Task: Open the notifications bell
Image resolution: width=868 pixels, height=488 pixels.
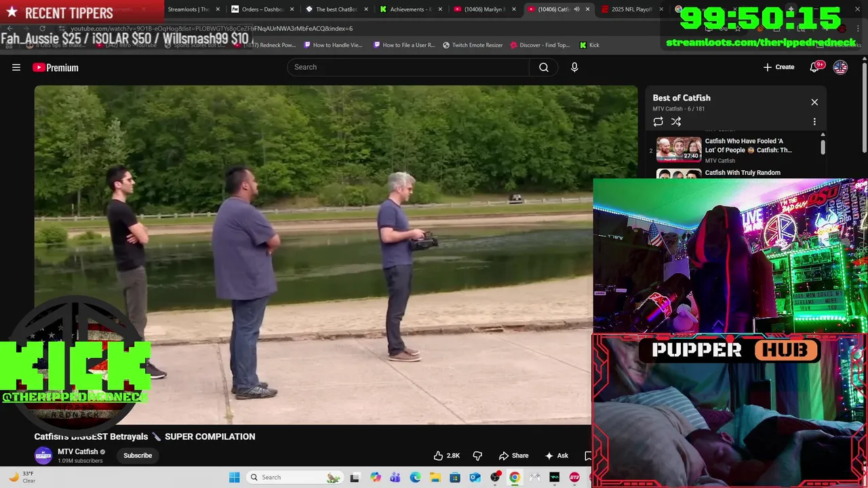Action: 816,67
